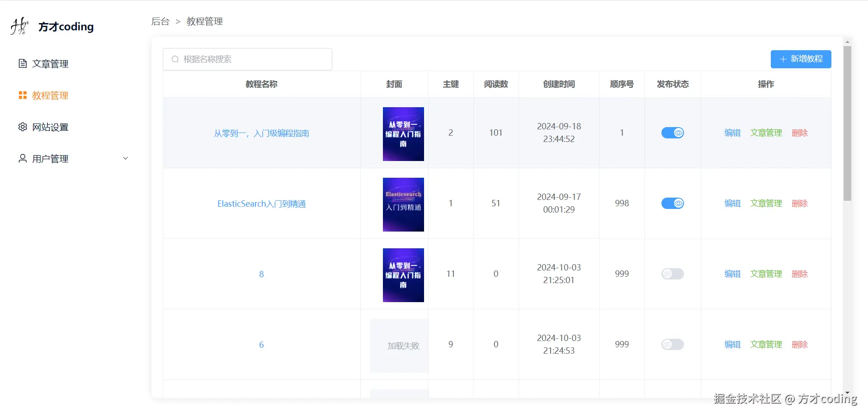The width and height of the screenshot is (868, 417).
Task: Open tutorial named 8
Action: click(x=261, y=274)
